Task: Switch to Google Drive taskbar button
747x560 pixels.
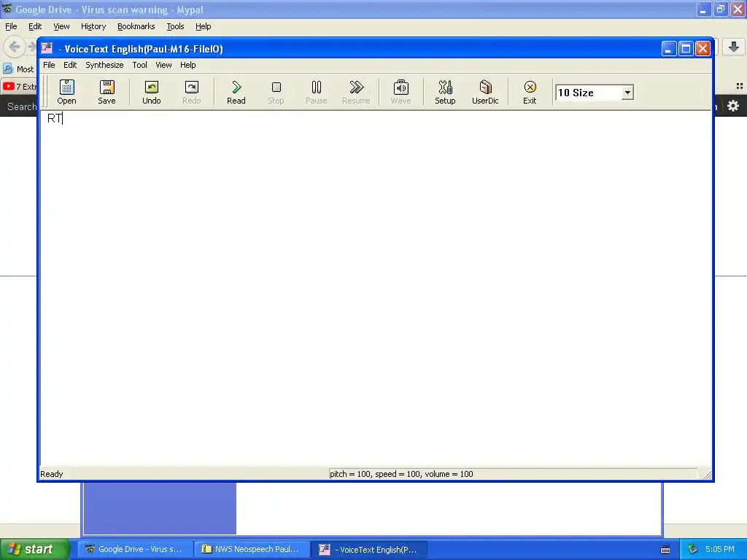Action: 135,550
